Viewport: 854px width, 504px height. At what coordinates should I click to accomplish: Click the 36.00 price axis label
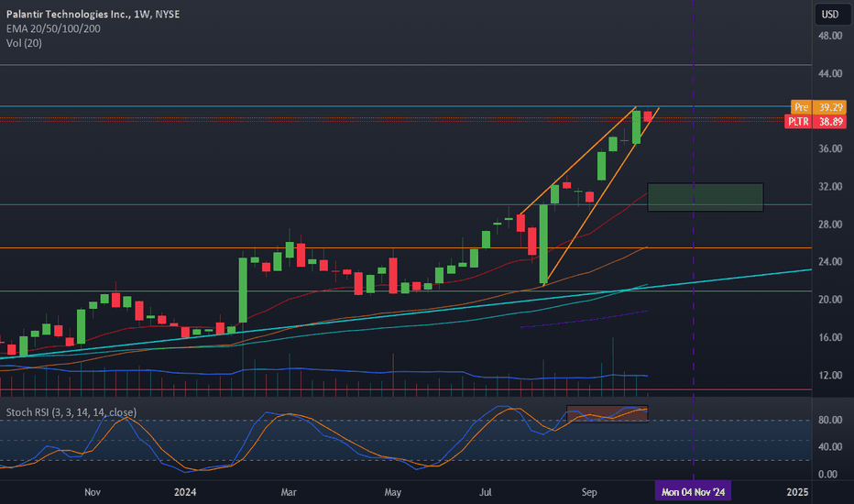[830, 148]
